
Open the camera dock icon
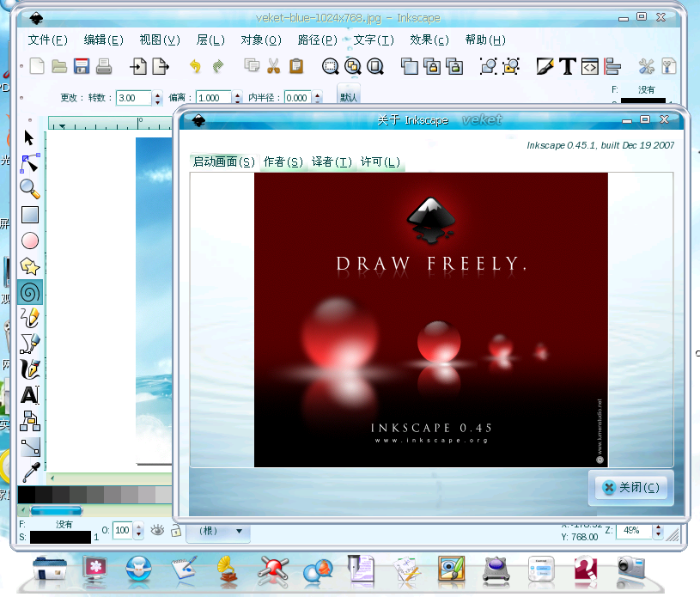point(630,569)
